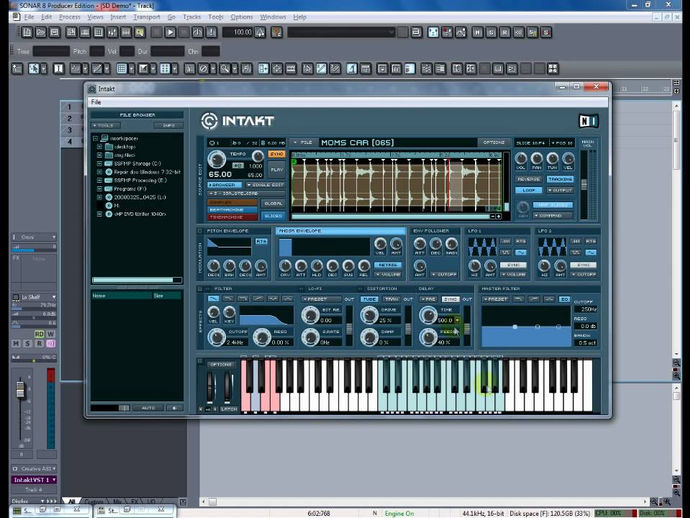This screenshot has height=518, width=690.
Task: Click the Open file folder icon in SONAR toolbar
Action: tap(40, 32)
